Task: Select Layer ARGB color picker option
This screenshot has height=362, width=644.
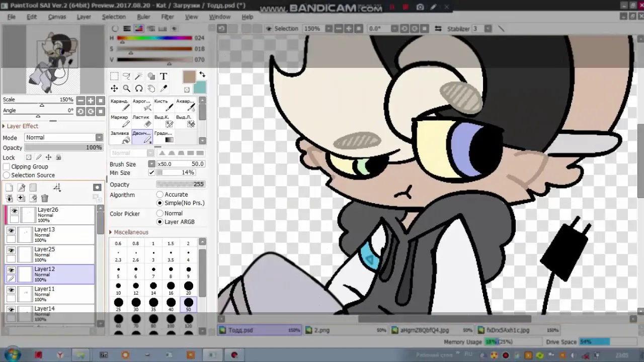Action: coord(160,222)
